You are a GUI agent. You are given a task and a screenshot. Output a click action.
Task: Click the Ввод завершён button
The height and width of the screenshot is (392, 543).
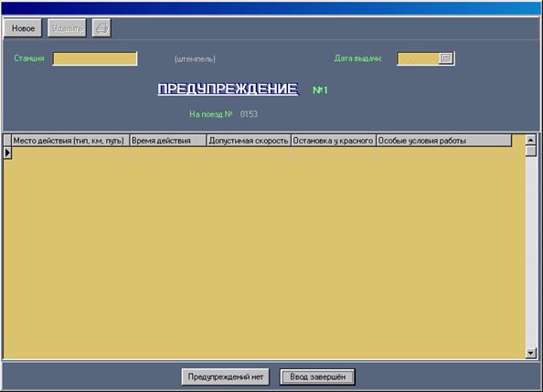point(317,376)
